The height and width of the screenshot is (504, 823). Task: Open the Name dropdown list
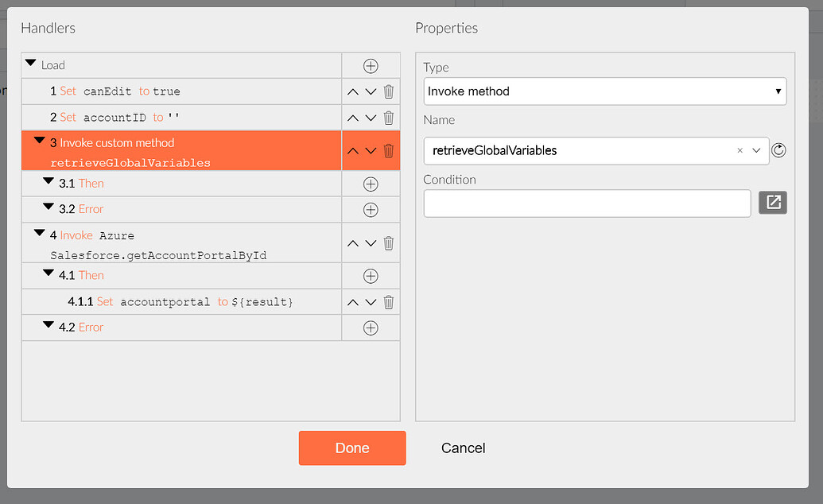point(756,150)
